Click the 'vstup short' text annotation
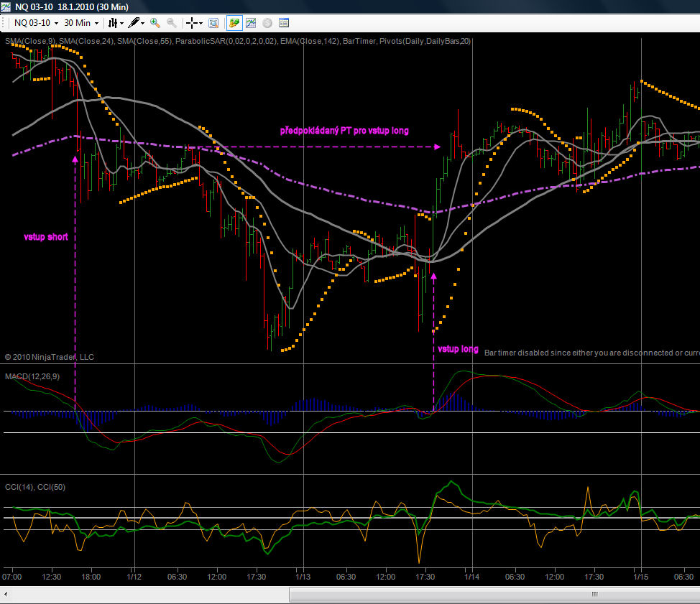 point(45,237)
